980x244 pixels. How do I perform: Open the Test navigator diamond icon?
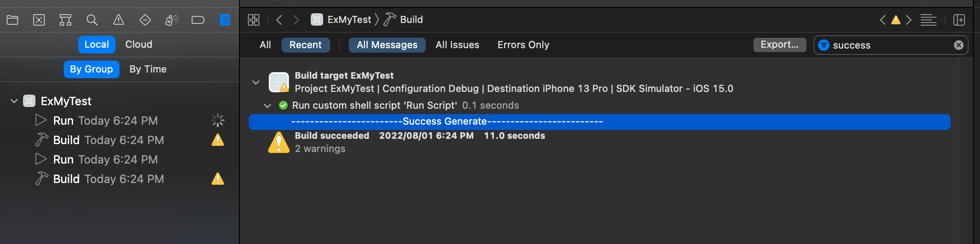click(x=145, y=20)
